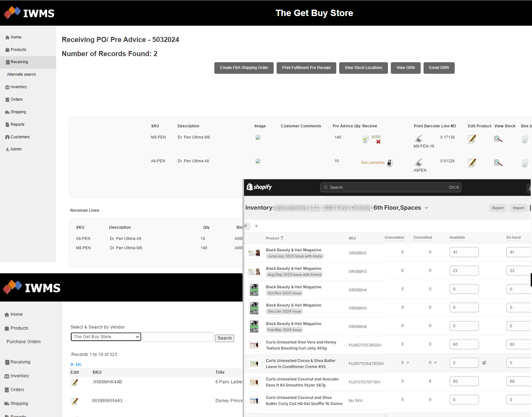Add a new view with the plus tab
Screen dimensions: 532x417
coord(256,226)
